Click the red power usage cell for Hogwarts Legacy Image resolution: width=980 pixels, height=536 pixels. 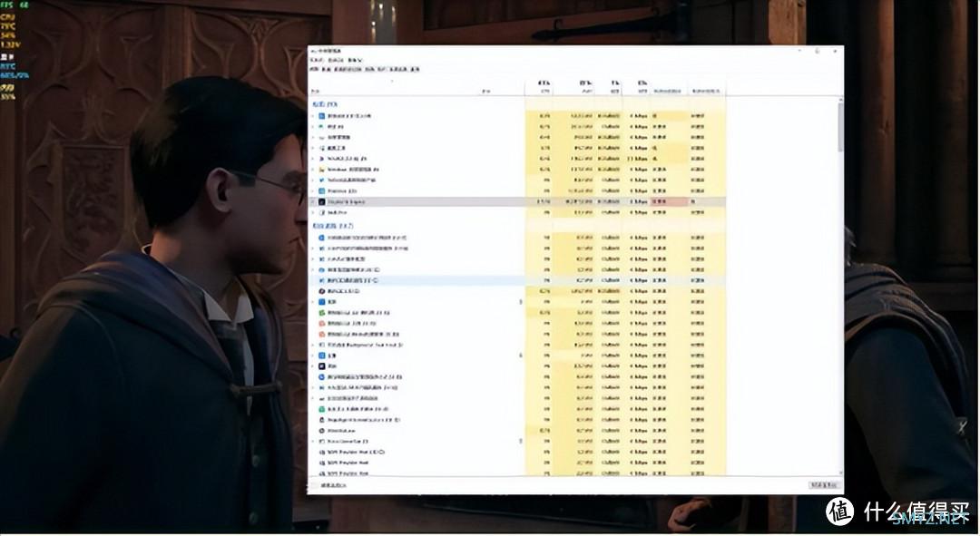click(x=670, y=201)
